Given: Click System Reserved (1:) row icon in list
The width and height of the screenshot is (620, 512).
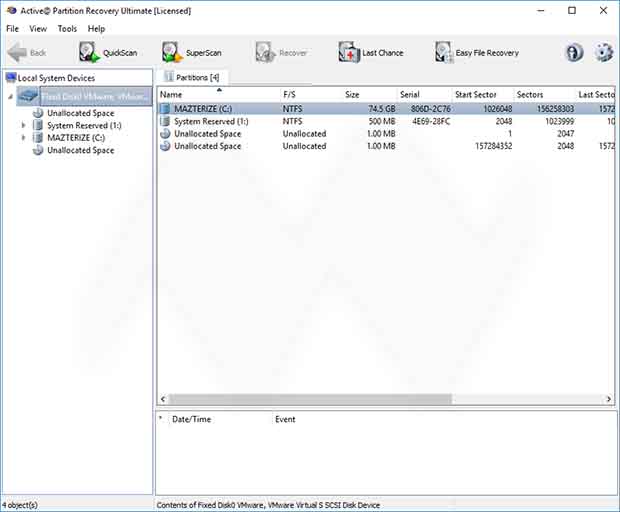Looking at the screenshot, I should (165, 121).
